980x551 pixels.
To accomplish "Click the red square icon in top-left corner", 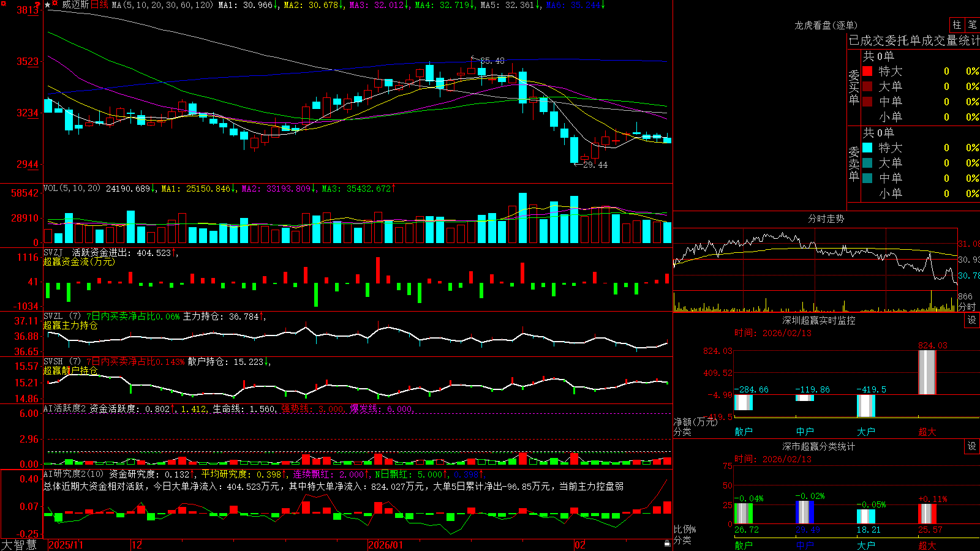I will tap(2, 3).
